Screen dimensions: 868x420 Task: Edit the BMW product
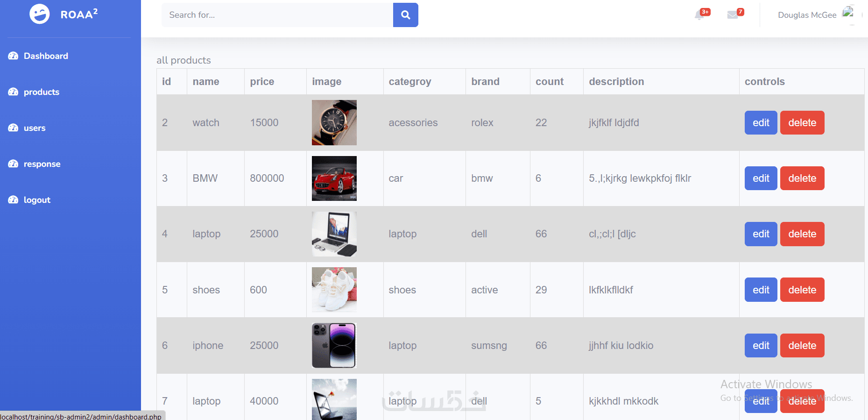coord(761,178)
